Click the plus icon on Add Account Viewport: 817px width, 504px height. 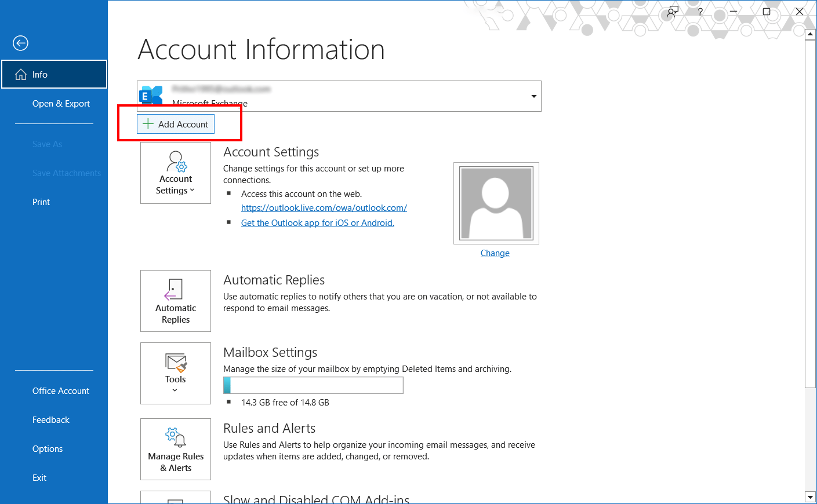(x=148, y=124)
